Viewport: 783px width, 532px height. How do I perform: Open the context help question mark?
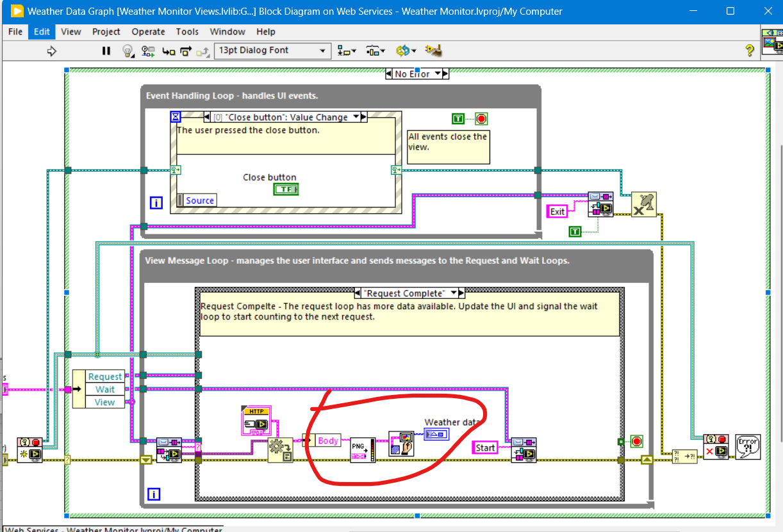click(749, 51)
